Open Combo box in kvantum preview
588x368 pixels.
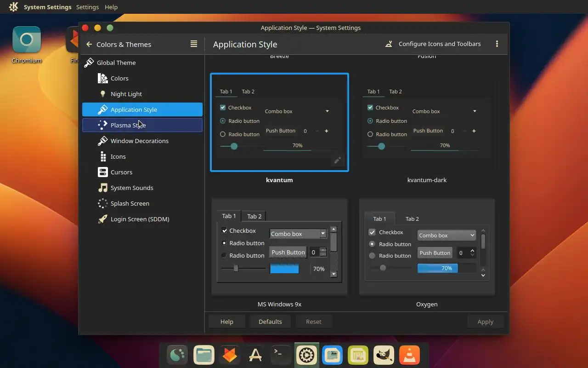click(297, 111)
